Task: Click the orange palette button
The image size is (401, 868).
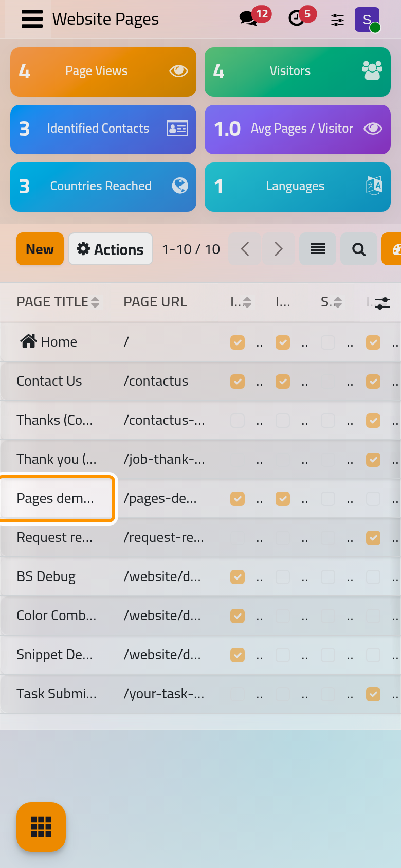Action: (392, 249)
